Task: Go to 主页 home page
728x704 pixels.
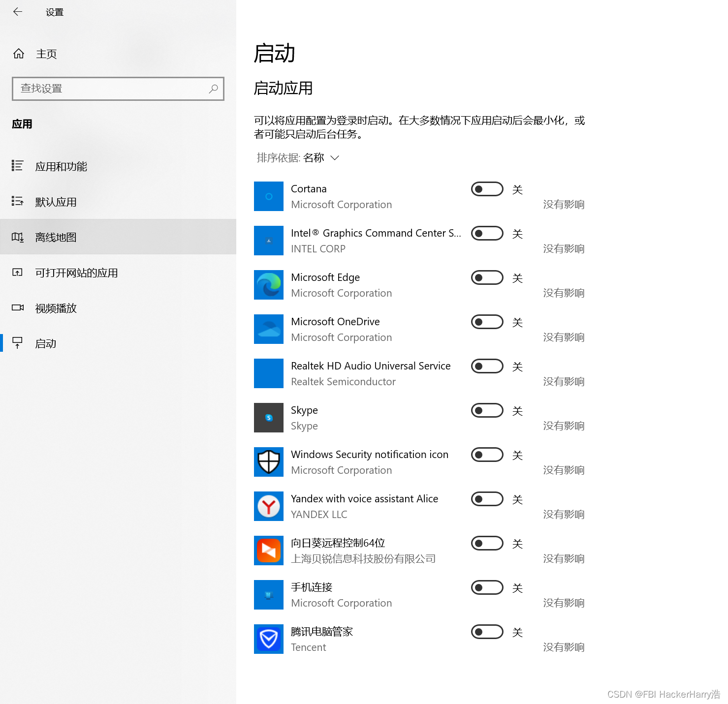Action: [x=118, y=54]
